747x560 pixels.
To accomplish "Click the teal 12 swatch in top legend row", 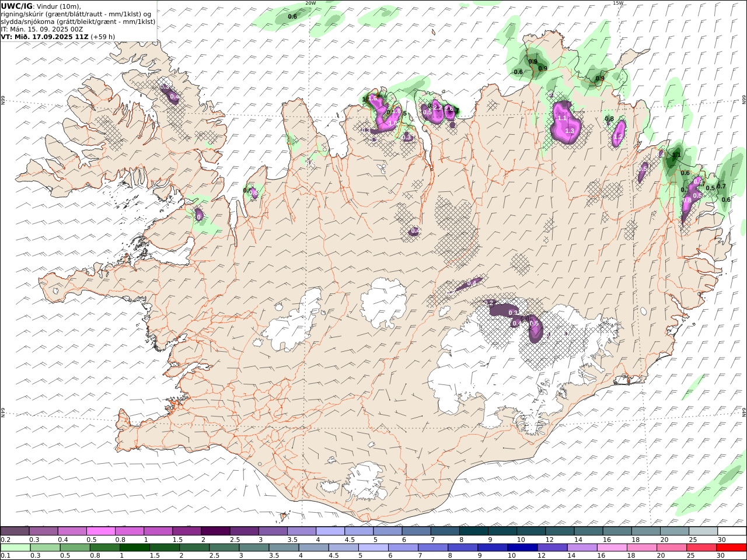I will (560, 531).
